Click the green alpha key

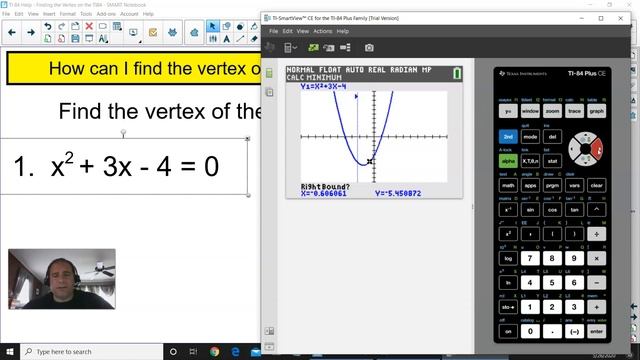click(x=508, y=161)
